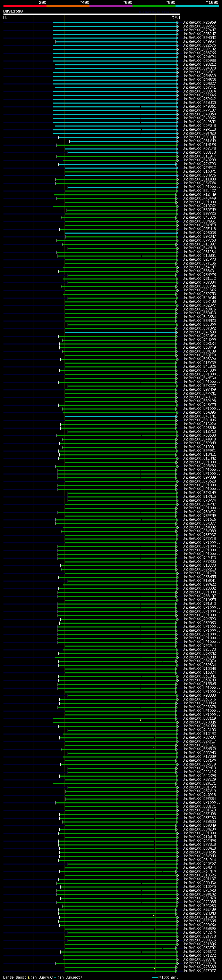Select the UniRef100_C6VZV4 label
Viewport: 222px width, 980px height.
pos(199,183)
